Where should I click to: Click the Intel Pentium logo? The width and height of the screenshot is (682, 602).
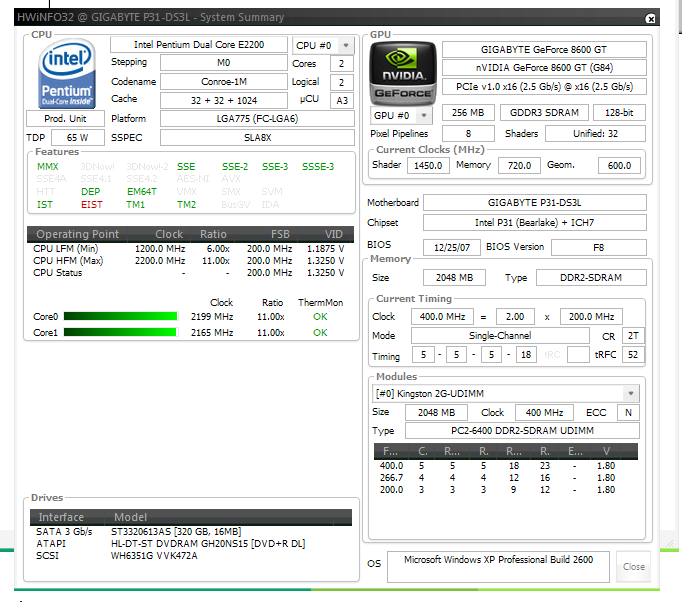click(x=67, y=73)
